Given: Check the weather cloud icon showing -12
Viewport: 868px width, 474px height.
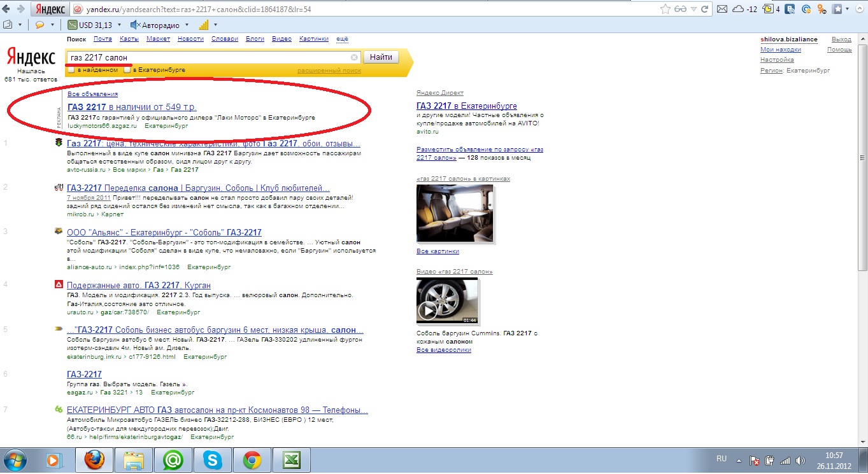Looking at the screenshot, I should (739, 10).
